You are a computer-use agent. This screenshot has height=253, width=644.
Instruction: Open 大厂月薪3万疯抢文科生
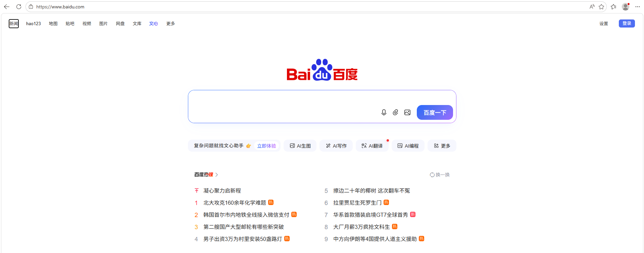pos(361,227)
